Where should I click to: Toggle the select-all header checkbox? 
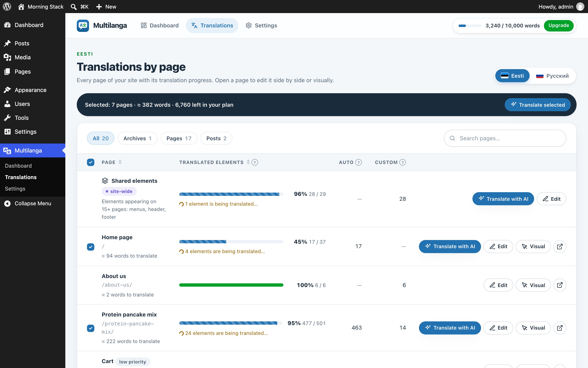[91, 162]
